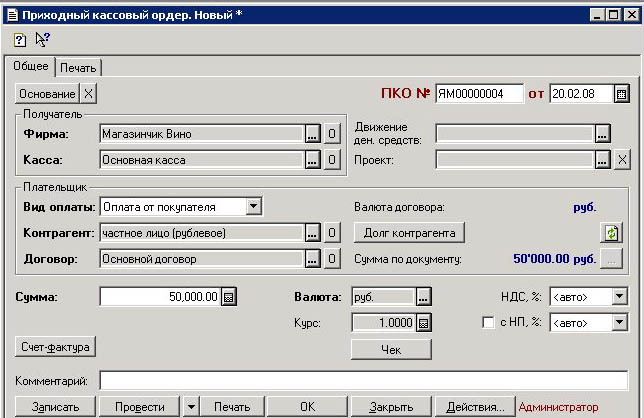Click into the Комментарий text field
The height and width of the screenshot is (418, 644).
point(363,380)
